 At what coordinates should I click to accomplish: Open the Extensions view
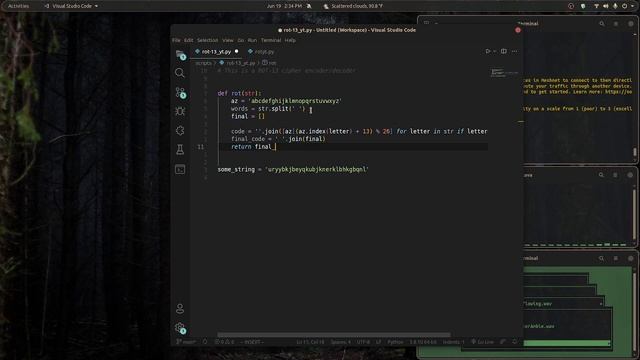point(180,131)
